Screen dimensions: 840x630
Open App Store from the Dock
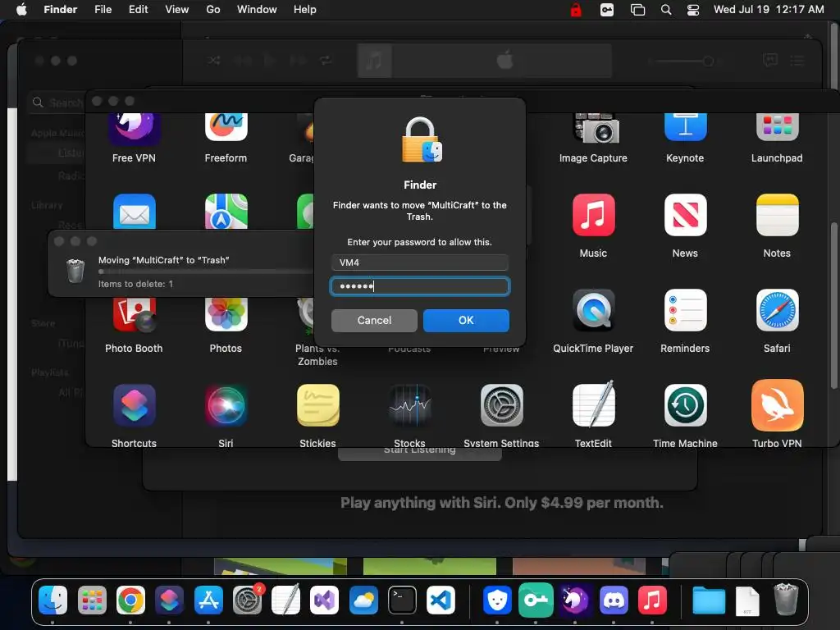click(208, 600)
